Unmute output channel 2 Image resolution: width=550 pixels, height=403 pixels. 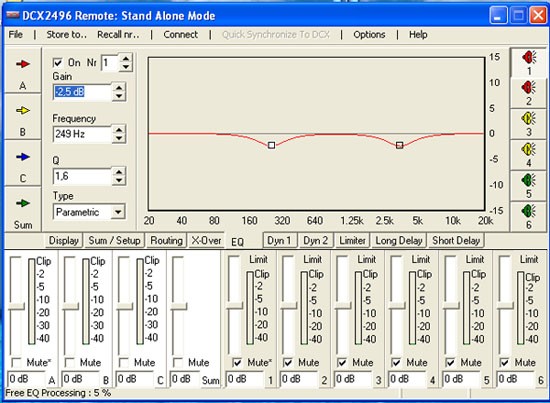pos(288,362)
